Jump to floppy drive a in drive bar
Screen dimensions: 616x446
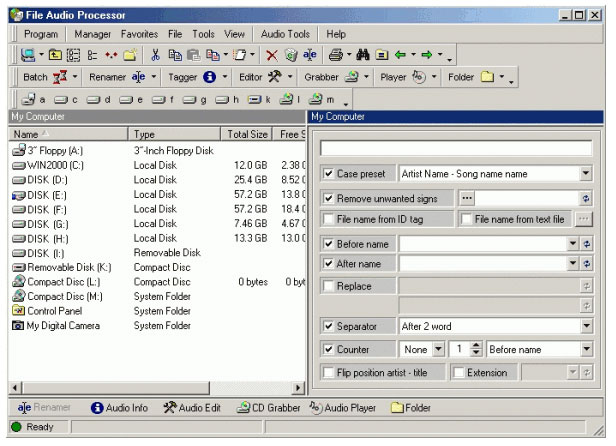[33, 100]
